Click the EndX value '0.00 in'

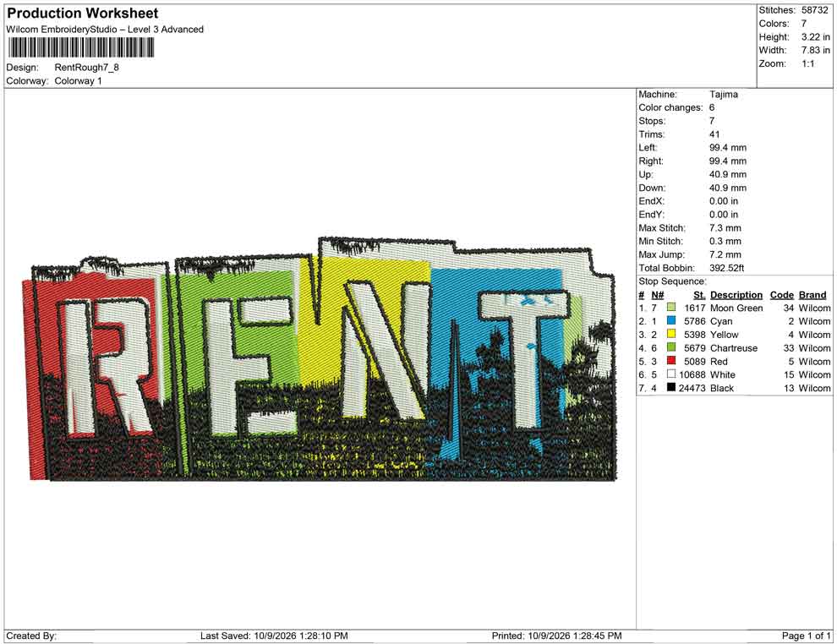(724, 201)
